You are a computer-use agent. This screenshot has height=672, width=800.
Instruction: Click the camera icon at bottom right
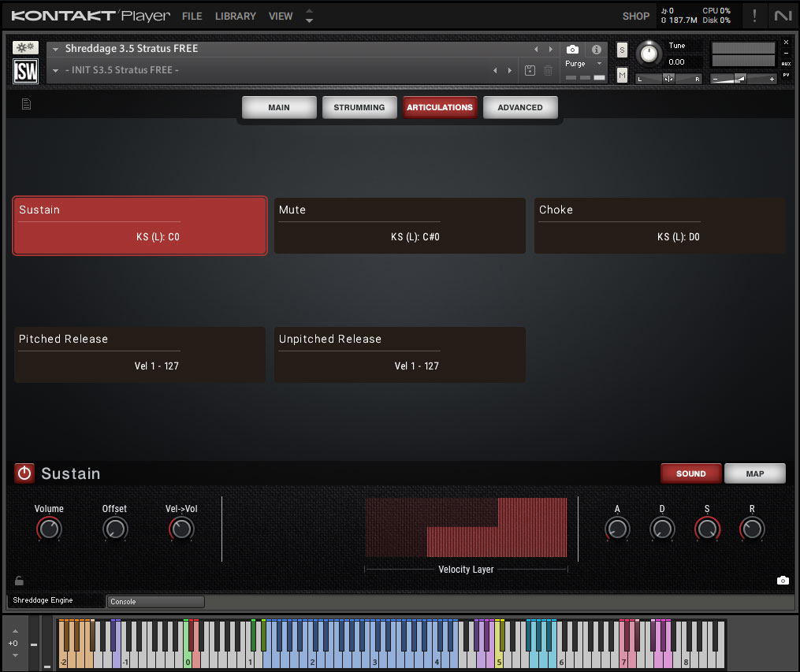click(783, 581)
